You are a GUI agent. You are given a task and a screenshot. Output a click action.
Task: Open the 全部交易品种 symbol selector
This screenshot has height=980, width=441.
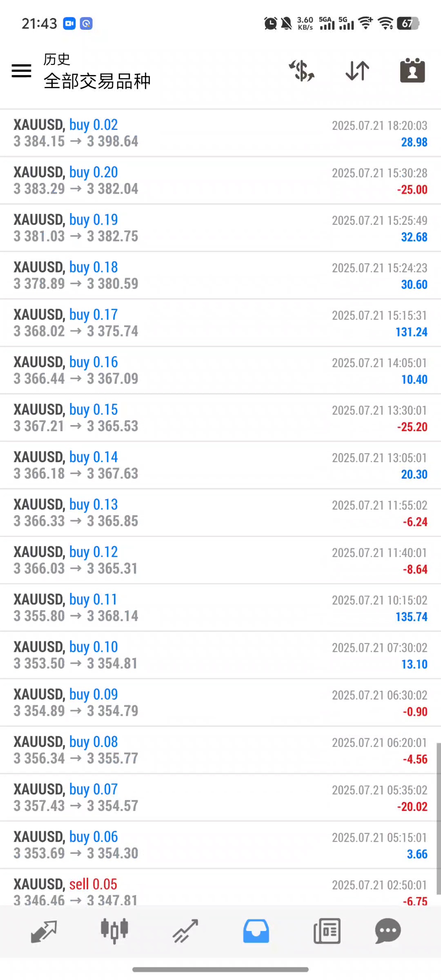(x=97, y=81)
